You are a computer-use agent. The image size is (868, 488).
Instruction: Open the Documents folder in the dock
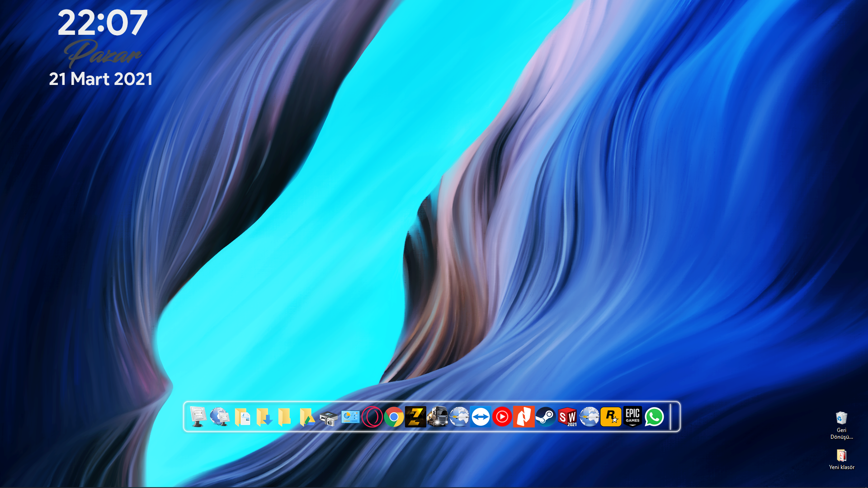pos(242,417)
